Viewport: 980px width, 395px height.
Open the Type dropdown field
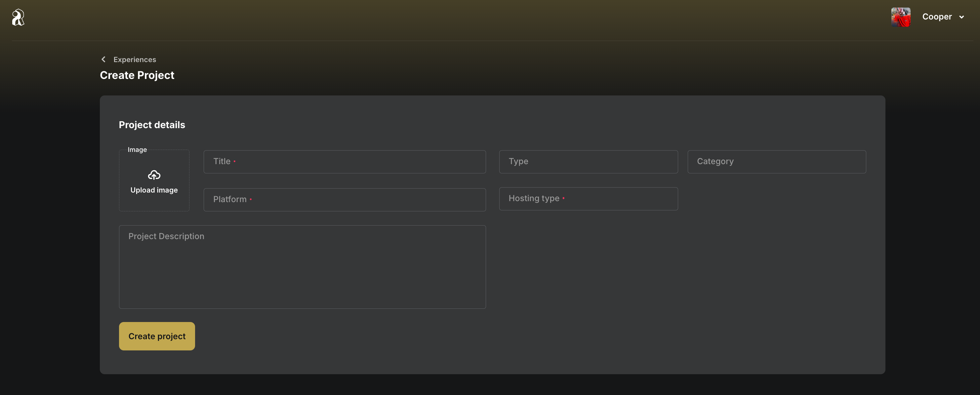point(588,162)
